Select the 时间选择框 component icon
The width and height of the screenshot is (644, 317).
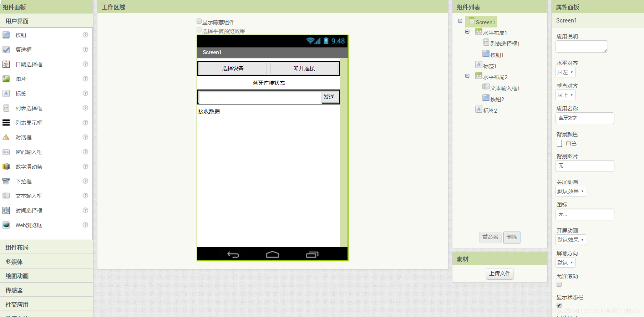click(x=6, y=210)
